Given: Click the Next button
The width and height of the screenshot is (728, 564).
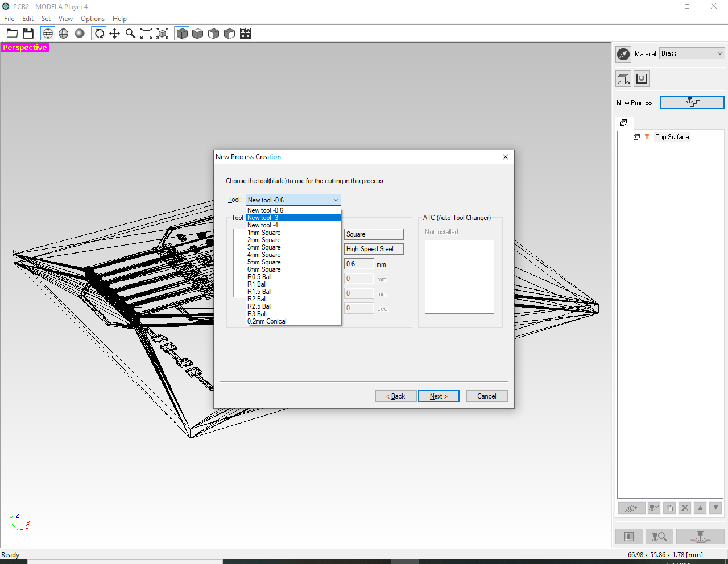Looking at the screenshot, I should tap(439, 396).
